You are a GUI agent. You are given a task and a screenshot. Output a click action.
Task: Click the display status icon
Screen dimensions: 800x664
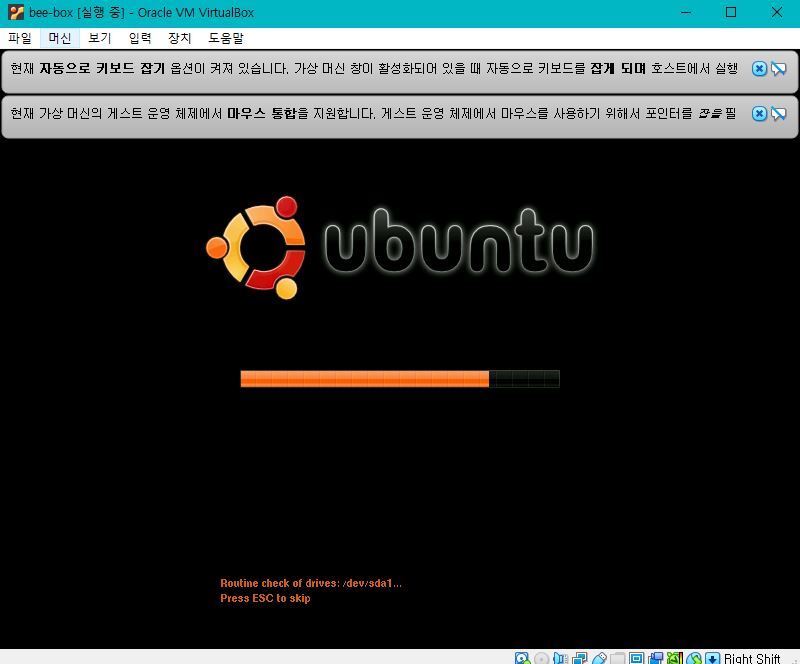coord(636,658)
